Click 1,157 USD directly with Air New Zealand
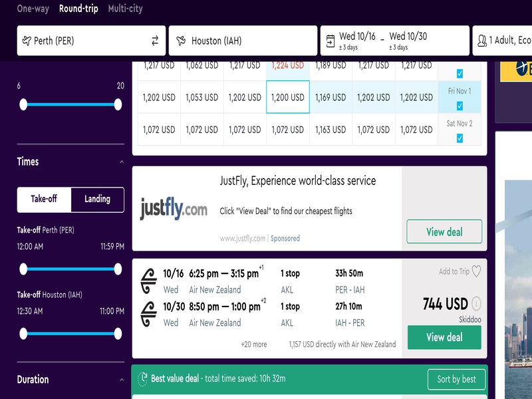Screen dimensions: 532x399 [342, 344]
